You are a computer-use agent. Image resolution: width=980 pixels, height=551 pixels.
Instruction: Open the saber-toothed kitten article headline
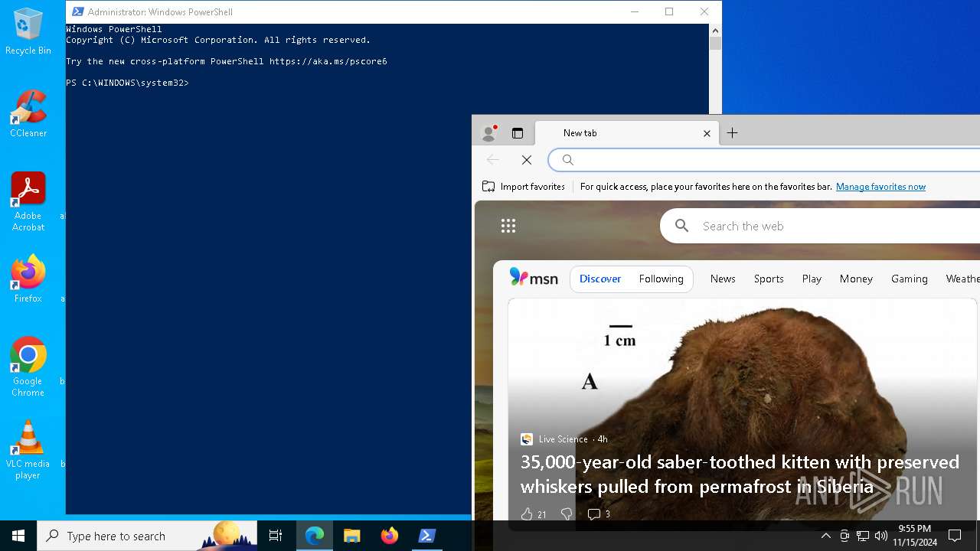tap(740, 474)
